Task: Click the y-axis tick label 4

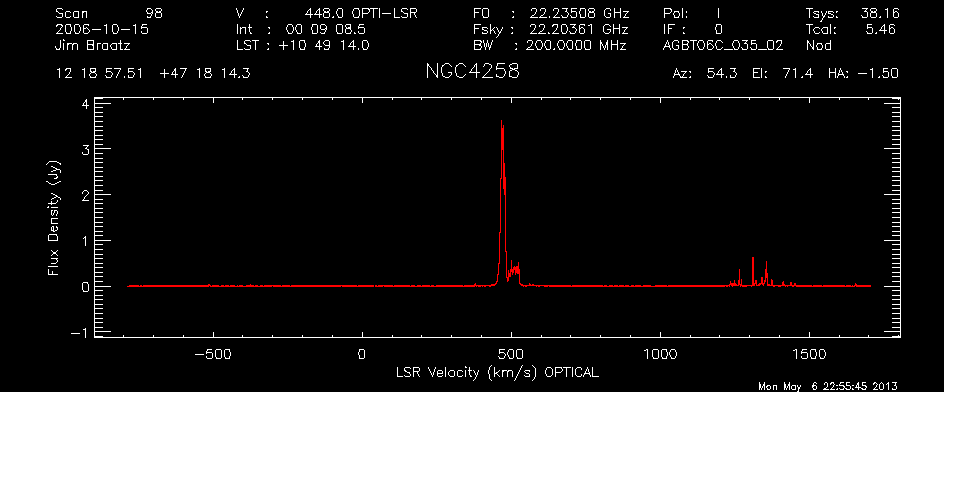Action: coord(85,104)
